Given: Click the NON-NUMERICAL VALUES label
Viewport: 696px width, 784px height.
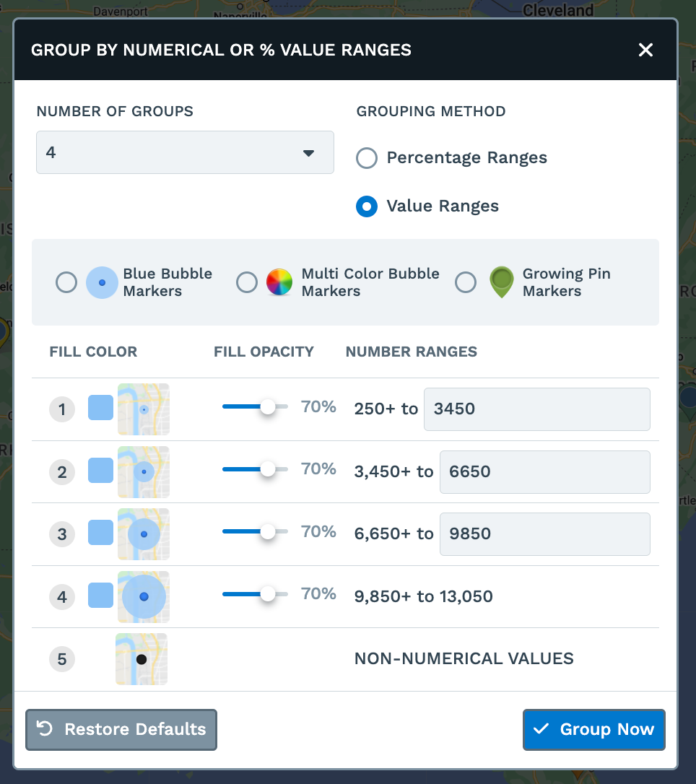Looking at the screenshot, I should (464, 658).
